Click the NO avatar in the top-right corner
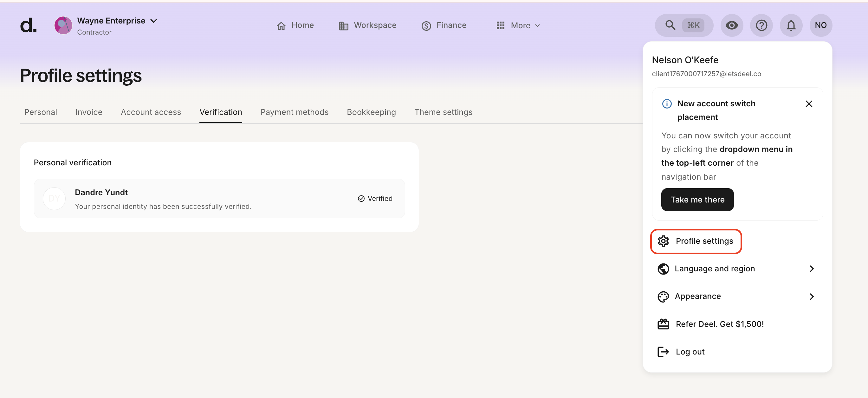Viewport: 868px width, 398px height. coord(820,25)
